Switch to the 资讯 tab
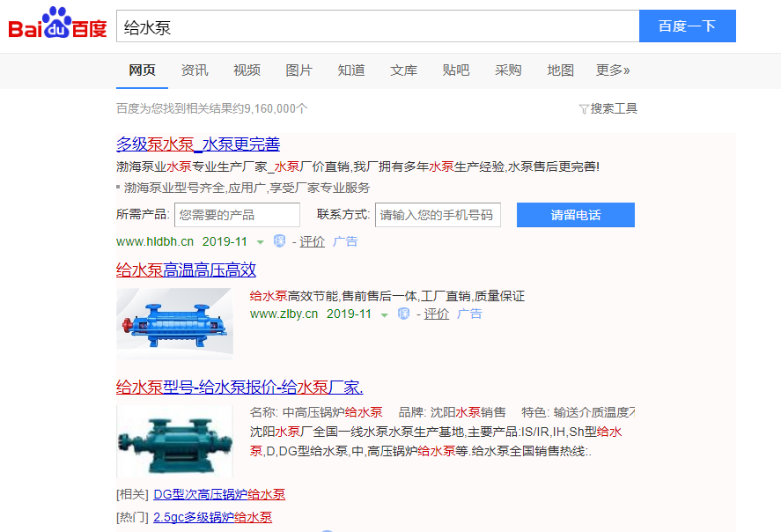Image resolution: width=781 pixels, height=532 pixels. [195, 70]
